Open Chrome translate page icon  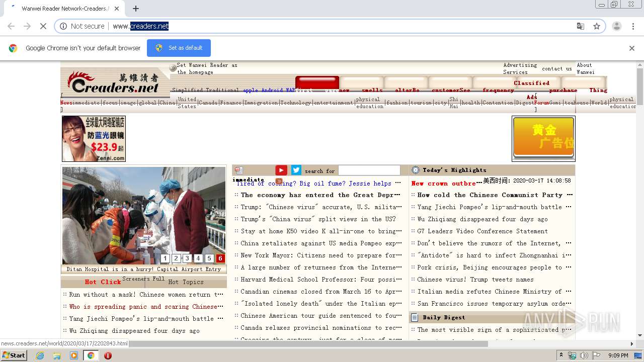(581, 26)
